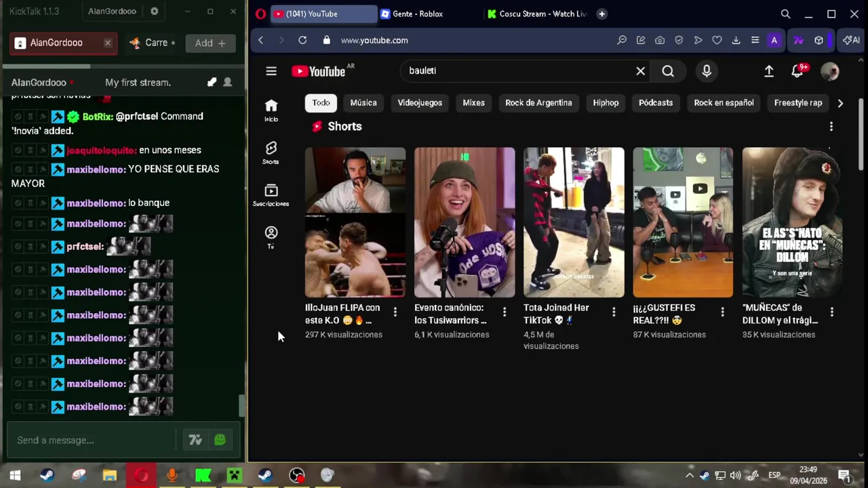This screenshot has width=868, height=488.
Task: Open Suscripciones in YouTube sidebar
Action: (271, 195)
